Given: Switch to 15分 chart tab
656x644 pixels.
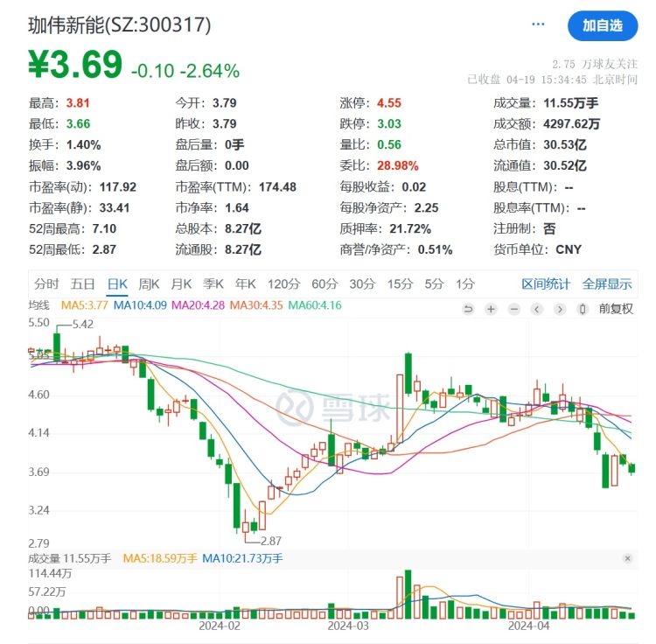Looking at the screenshot, I should click(400, 284).
